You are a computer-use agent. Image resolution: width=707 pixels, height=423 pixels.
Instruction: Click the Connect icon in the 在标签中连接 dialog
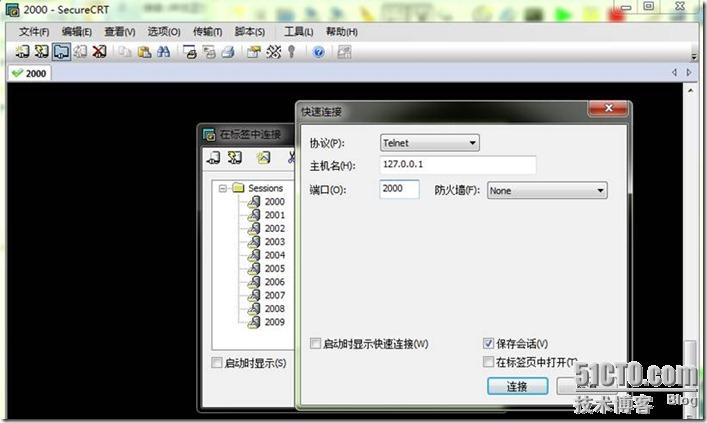(x=214, y=157)
